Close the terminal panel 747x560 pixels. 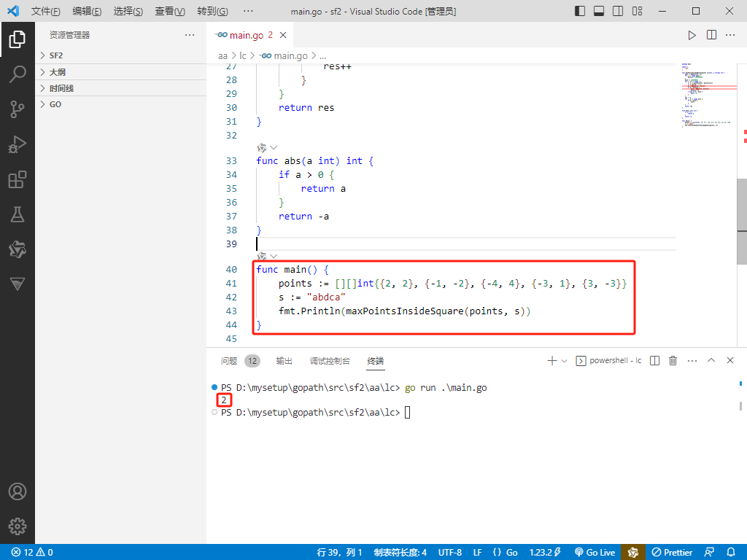pyautogui.click(x=729, y=360)
